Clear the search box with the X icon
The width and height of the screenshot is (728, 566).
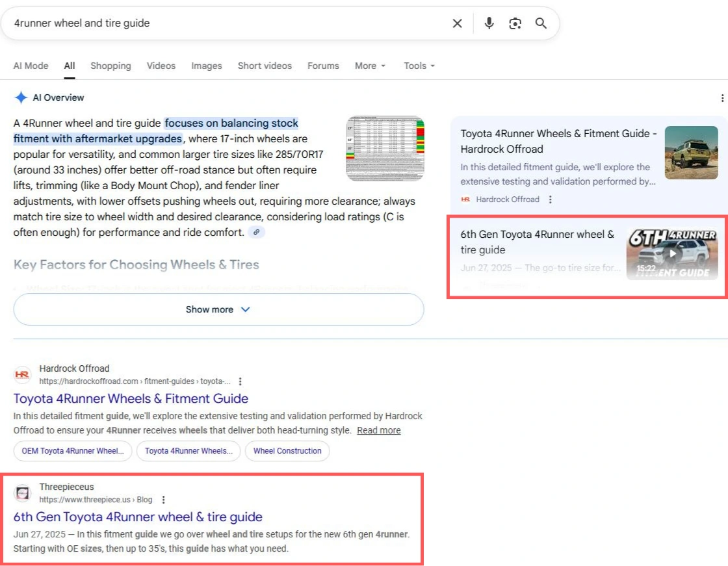[x=458, y=23]
